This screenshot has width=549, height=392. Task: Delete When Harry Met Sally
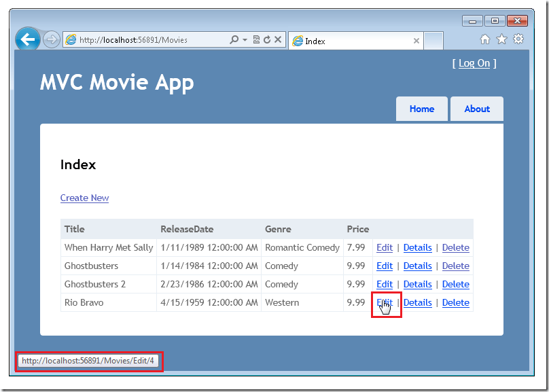point(455,247)
